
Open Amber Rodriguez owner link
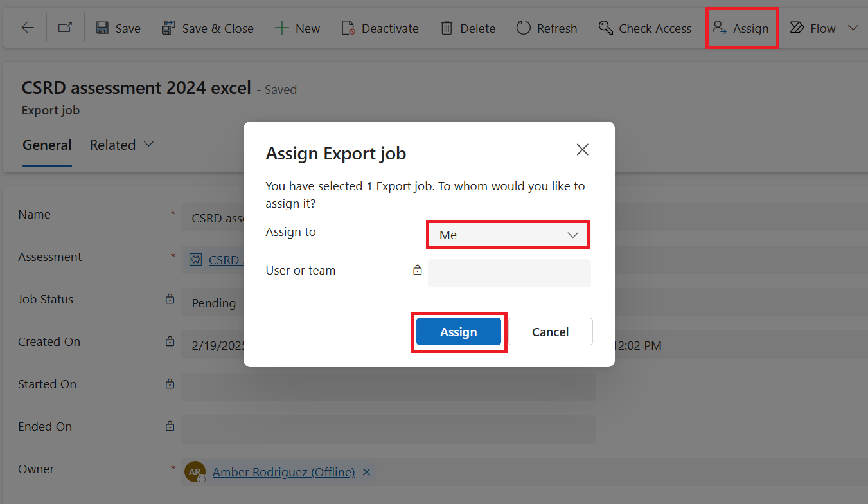283,472
